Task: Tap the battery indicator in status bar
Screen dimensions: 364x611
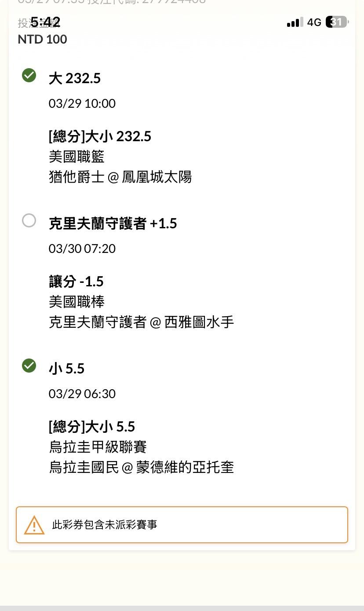Action: 336,22
